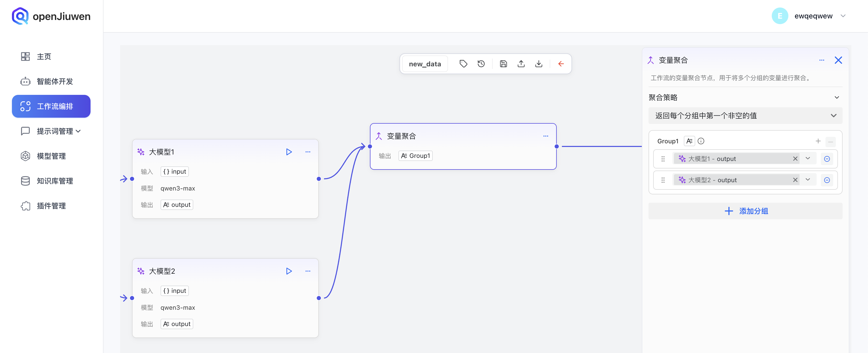Run the 大模型1 node play button
The width and height of the screenshot is (868, 353).
coord(289,152)
